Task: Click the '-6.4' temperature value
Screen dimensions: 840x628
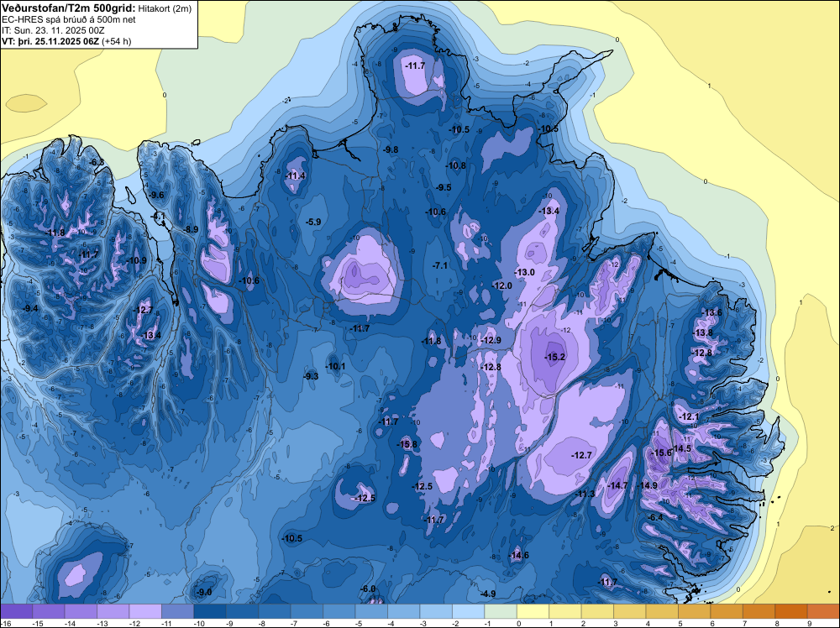Action: (655, 518)
